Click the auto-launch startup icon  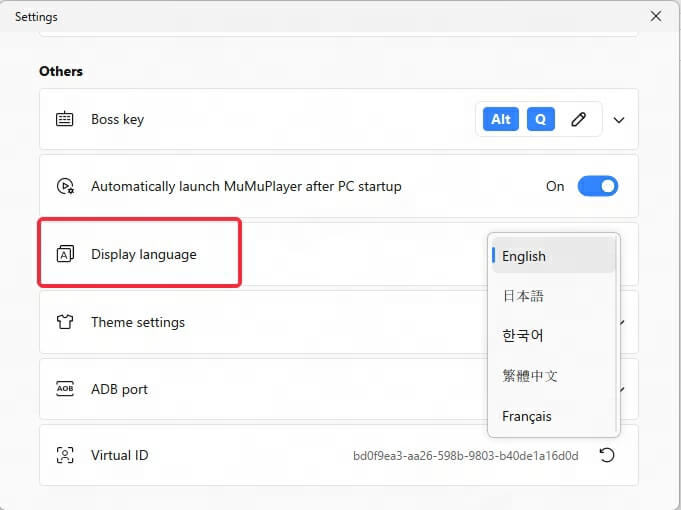coord(65,186)
